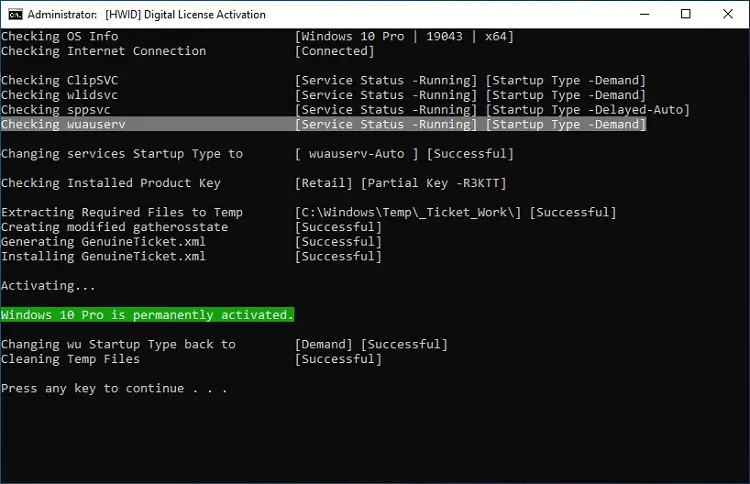Click the '[Demand] [Successful]' text
The height and width of the screenshot is (484, 750).
371,344
